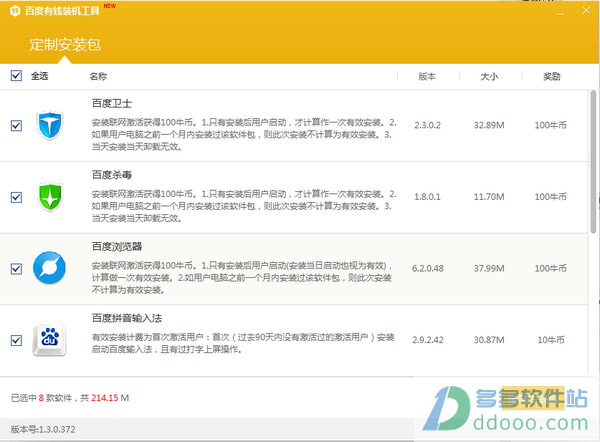Click size 37.99M in 百度浏览器 row
Viewport: 600px width, 442px height.
pyautogui.click(x=489, y=268)
